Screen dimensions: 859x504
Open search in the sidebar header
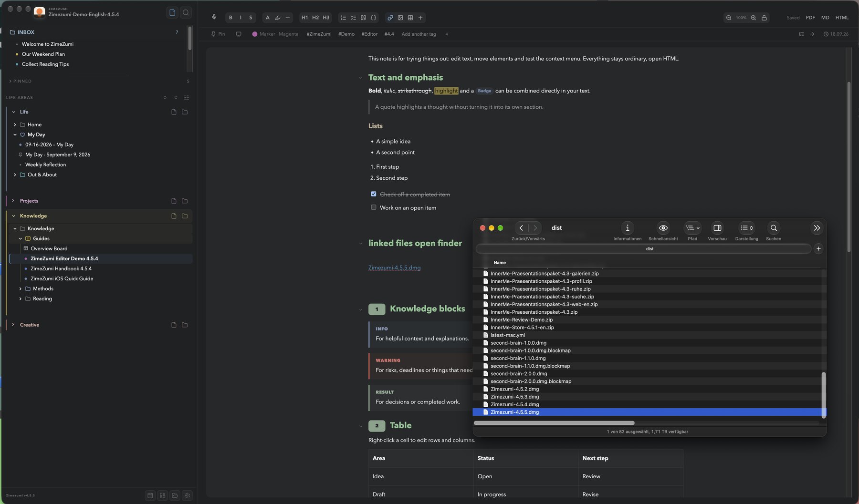click(x=186, y=12)
